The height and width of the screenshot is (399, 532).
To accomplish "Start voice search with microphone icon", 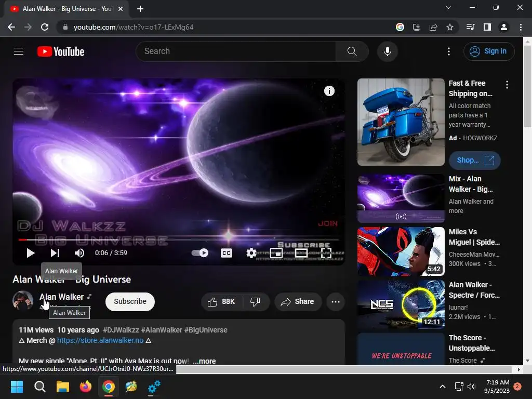I will [388, 51].
